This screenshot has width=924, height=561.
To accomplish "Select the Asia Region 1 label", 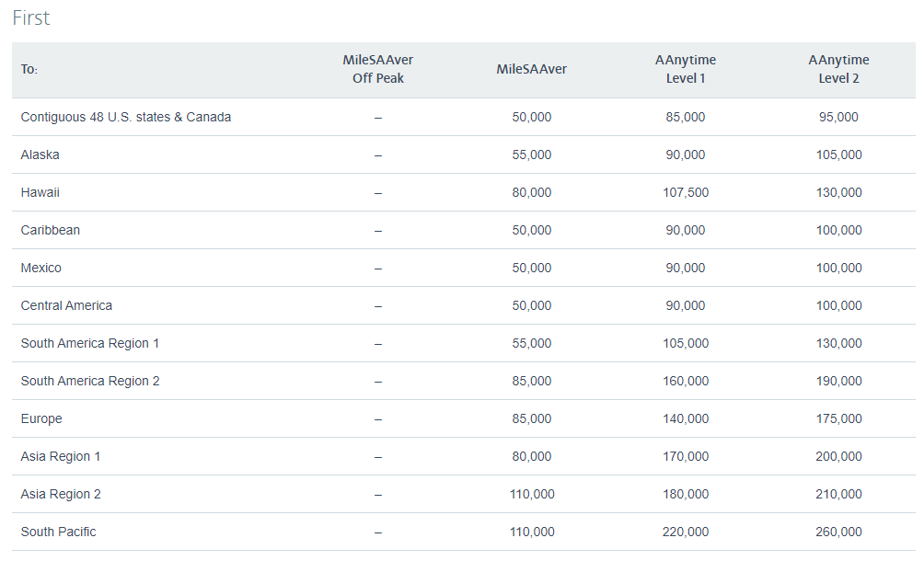I will [61, 456].
